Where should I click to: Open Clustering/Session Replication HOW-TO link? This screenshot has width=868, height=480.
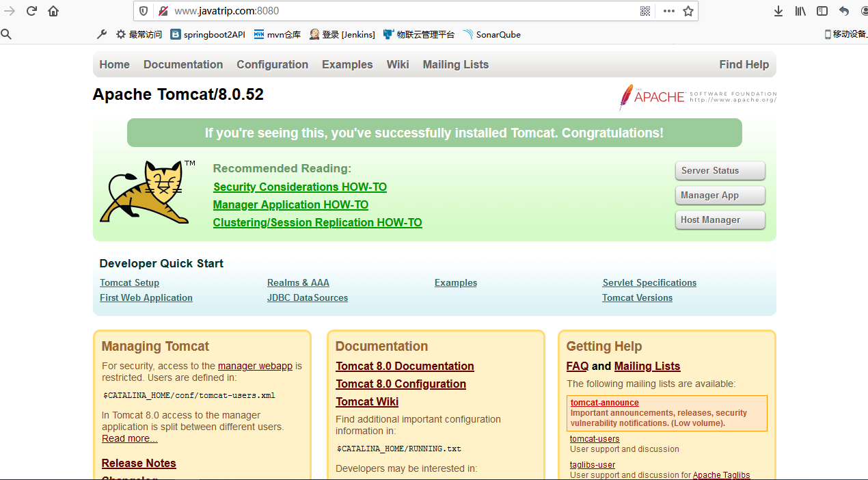[x=317, y=222]
